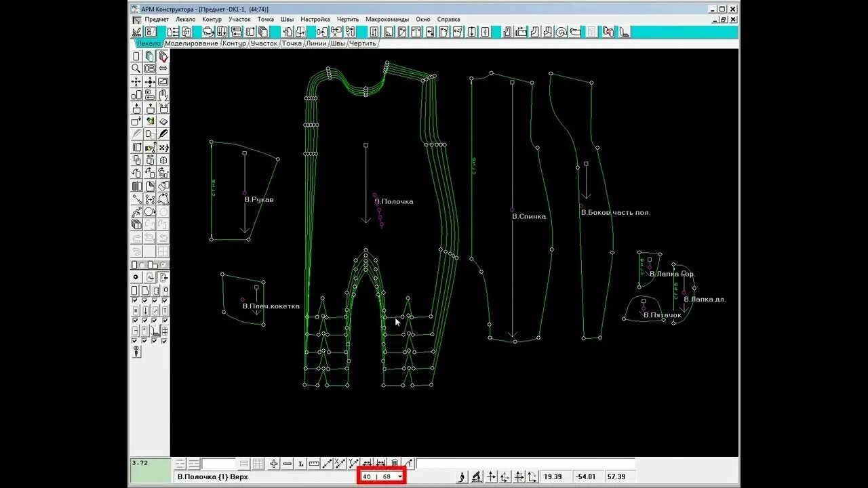Toggle fourth checkbox in top checkbox row
This screenshot has width=868, height=488.
(165, 300)
